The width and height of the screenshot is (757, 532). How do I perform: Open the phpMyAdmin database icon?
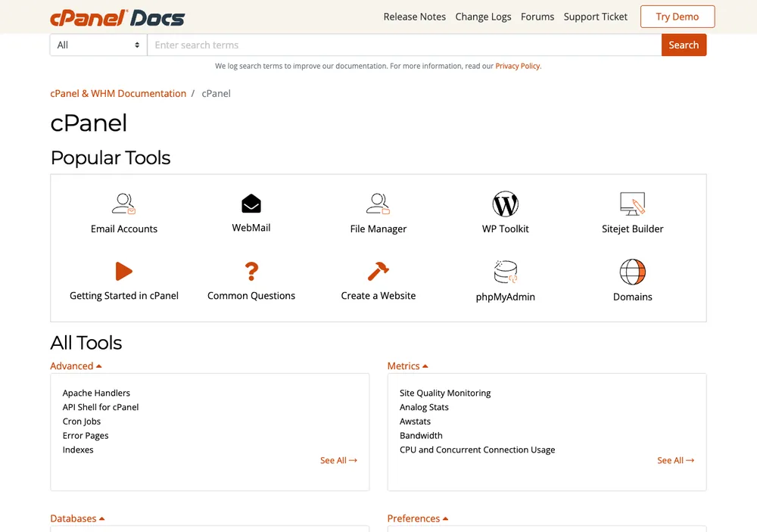coord(506,272)
